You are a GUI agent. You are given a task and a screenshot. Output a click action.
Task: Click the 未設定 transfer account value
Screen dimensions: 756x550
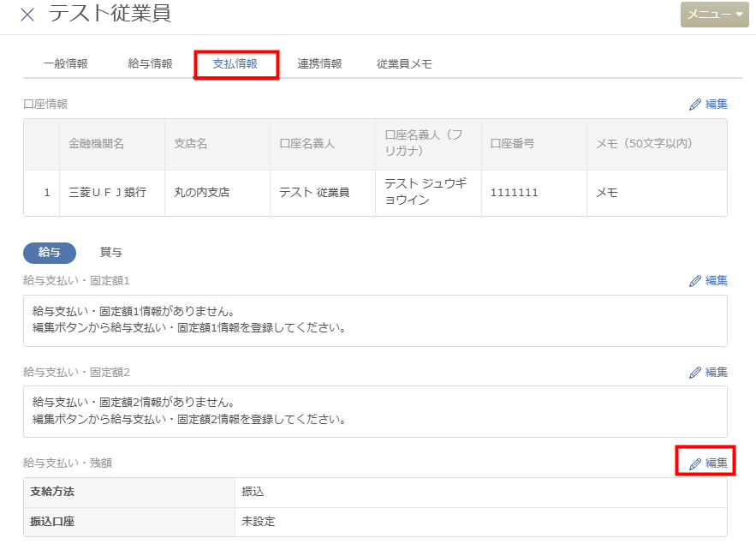(x=258, y=521)
